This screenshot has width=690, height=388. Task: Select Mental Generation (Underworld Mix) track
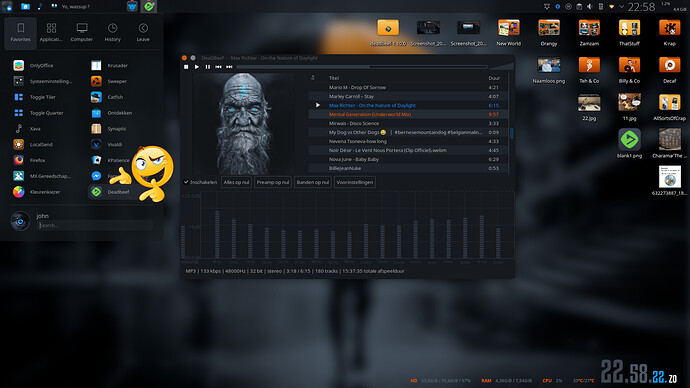(x=408, y=114)
